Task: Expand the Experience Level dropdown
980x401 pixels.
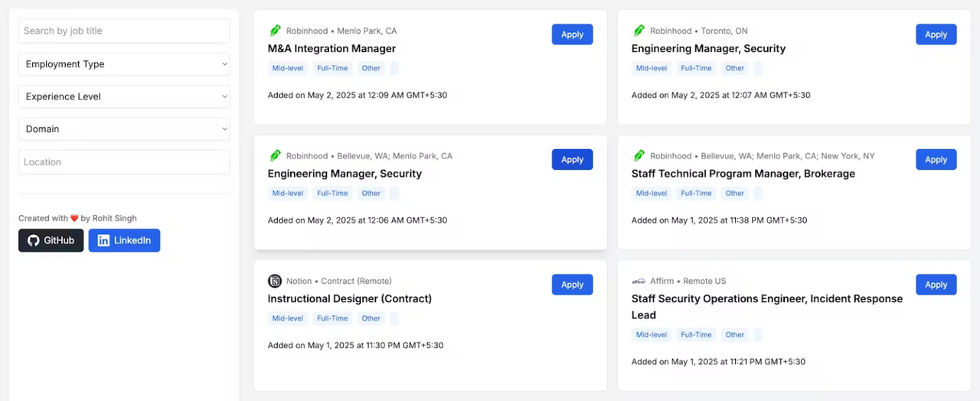Action: coord(124,96)
